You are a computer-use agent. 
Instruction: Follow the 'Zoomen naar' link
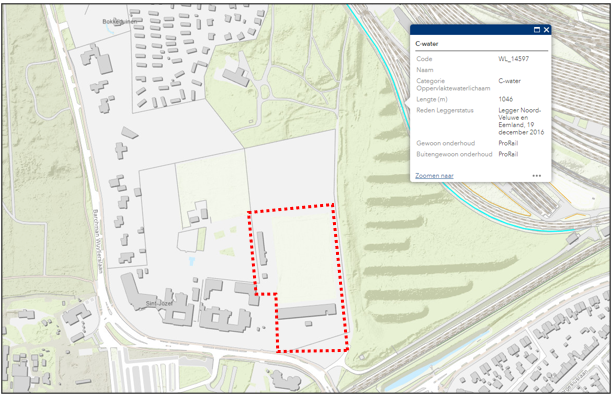[434, 176]
